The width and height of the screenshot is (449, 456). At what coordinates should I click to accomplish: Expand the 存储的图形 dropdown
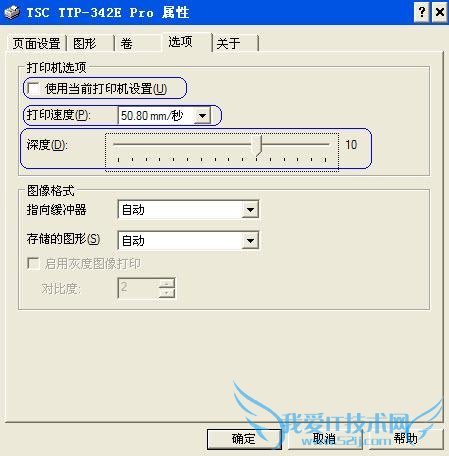point(250,240)
